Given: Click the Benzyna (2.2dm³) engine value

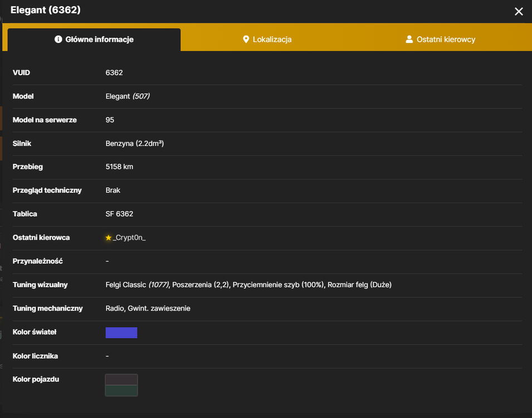Looking at the screenshot, I should pos(135,143).
